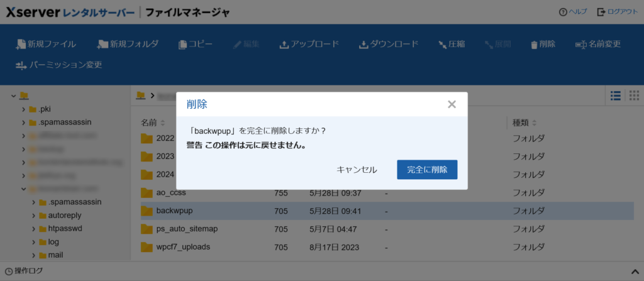Click the New File toolbar icon

point(21,45)
